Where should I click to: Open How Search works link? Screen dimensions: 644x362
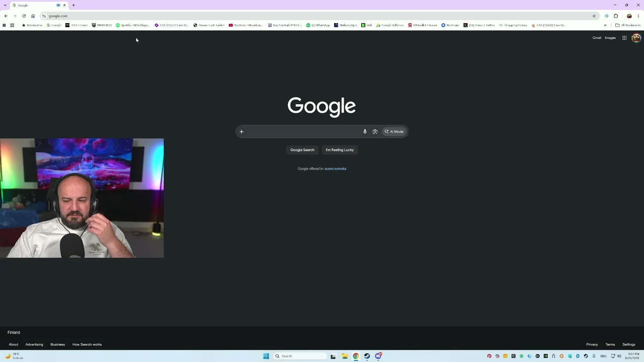pyautogui.click(x=87, y=344)
